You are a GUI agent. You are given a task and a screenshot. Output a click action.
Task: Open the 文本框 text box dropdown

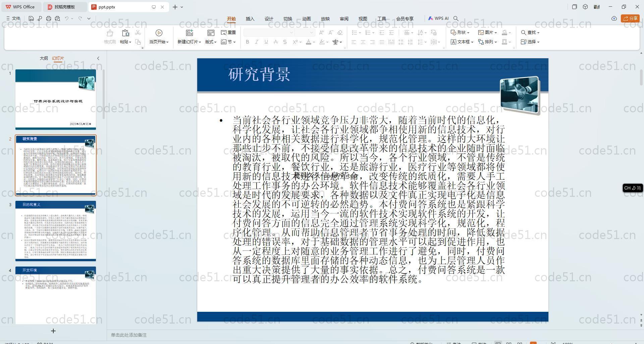462,42
